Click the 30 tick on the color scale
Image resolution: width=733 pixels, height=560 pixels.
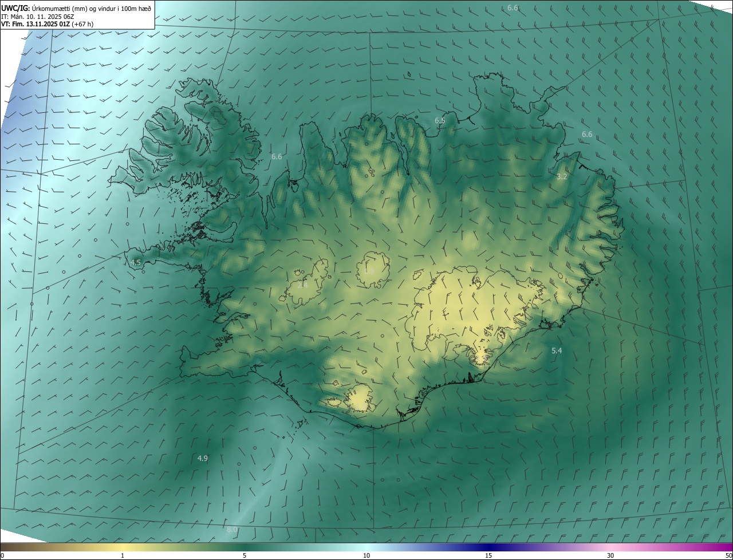pyautogui.click(x=610, y=555)
